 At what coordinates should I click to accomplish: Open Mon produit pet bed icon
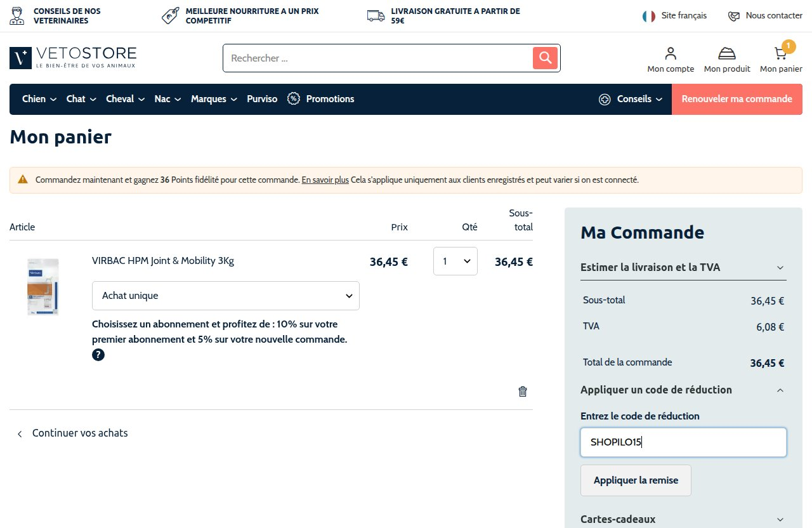click(x=727, y=54)
